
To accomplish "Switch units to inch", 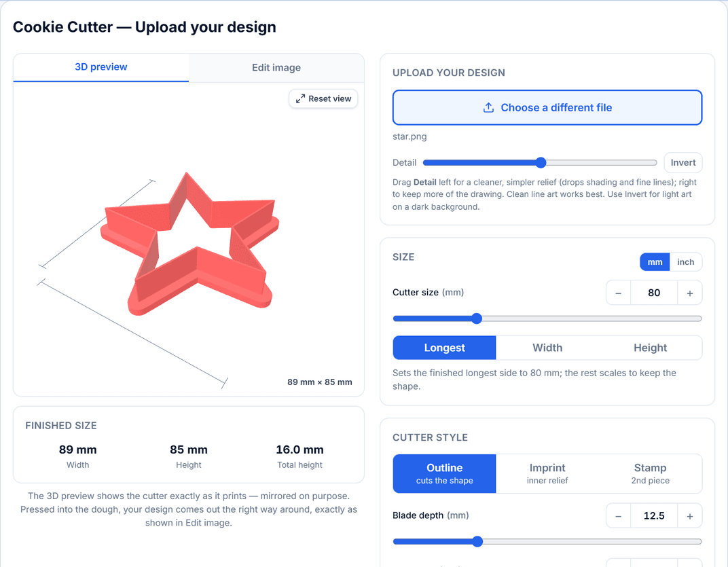I will pos(685,262).
